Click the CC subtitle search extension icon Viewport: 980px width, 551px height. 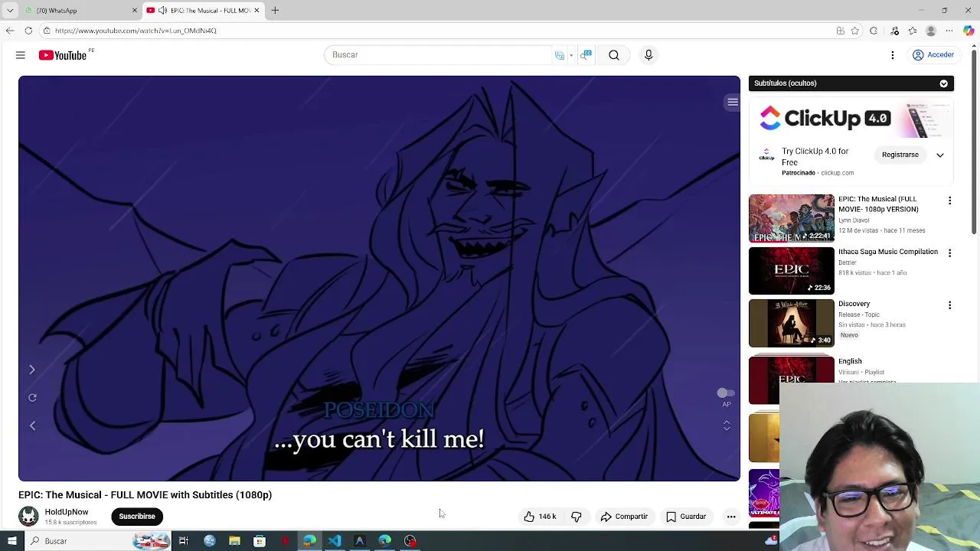tap(586, 55)
